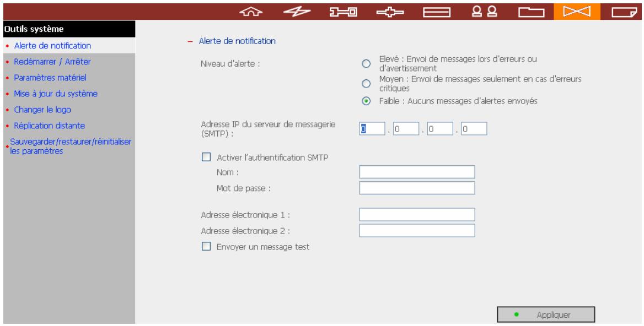The image size is (644, 326).
Task: Focus the Nom input field
Action: (x=417, y=172)
